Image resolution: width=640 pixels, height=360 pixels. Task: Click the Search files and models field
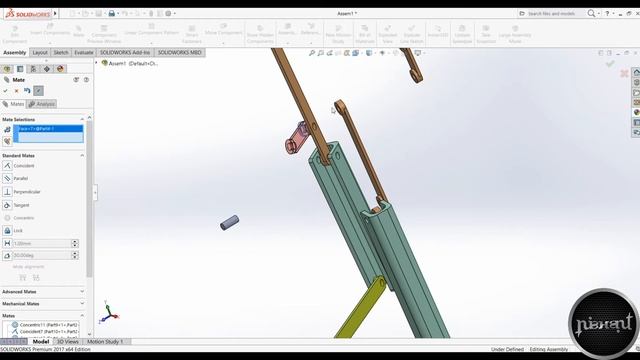[x=552, y=13]
